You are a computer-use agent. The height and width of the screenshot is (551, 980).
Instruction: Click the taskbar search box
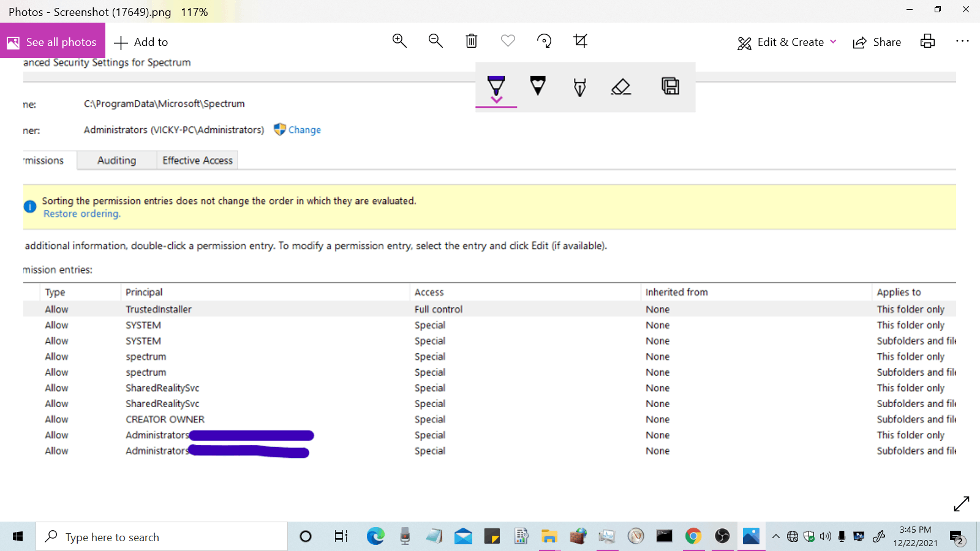162,536
